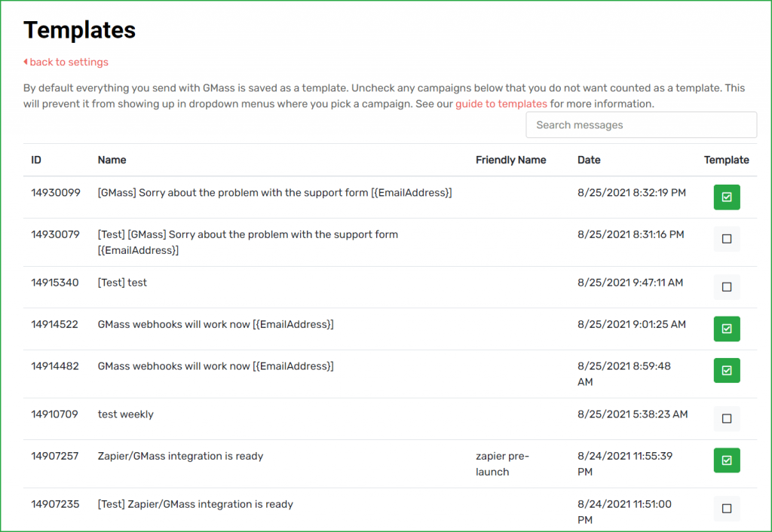Click the campaign ID 14907257
This screenshot has width=772, height=532.
pos(55,456)
